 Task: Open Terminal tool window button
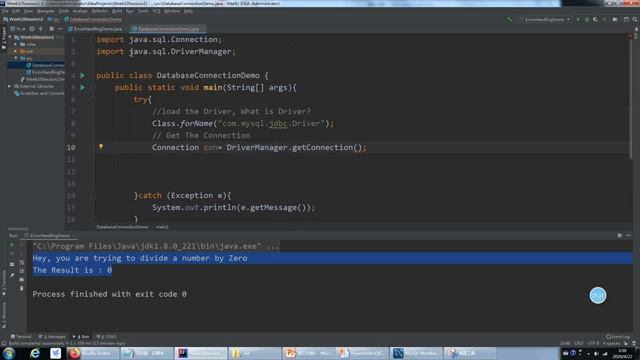point(21,337)
